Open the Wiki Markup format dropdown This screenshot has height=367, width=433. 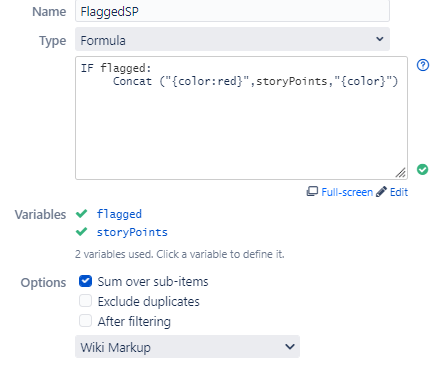tap(187, 347)
